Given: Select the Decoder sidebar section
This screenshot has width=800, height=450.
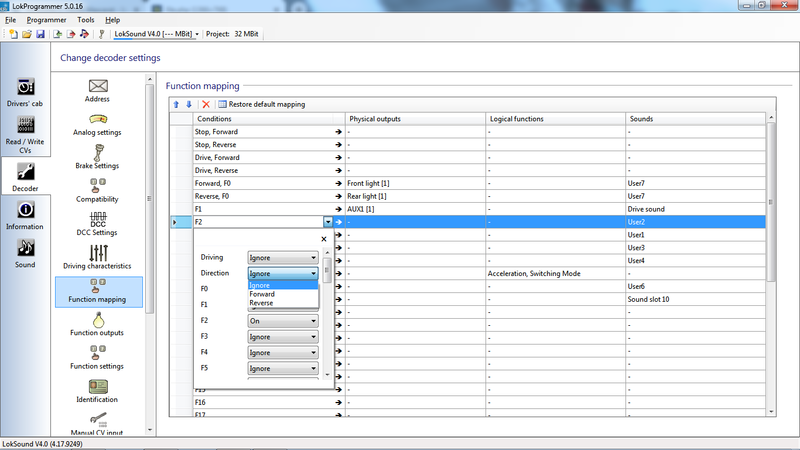Looking at the screenshot, I should 25,177.
